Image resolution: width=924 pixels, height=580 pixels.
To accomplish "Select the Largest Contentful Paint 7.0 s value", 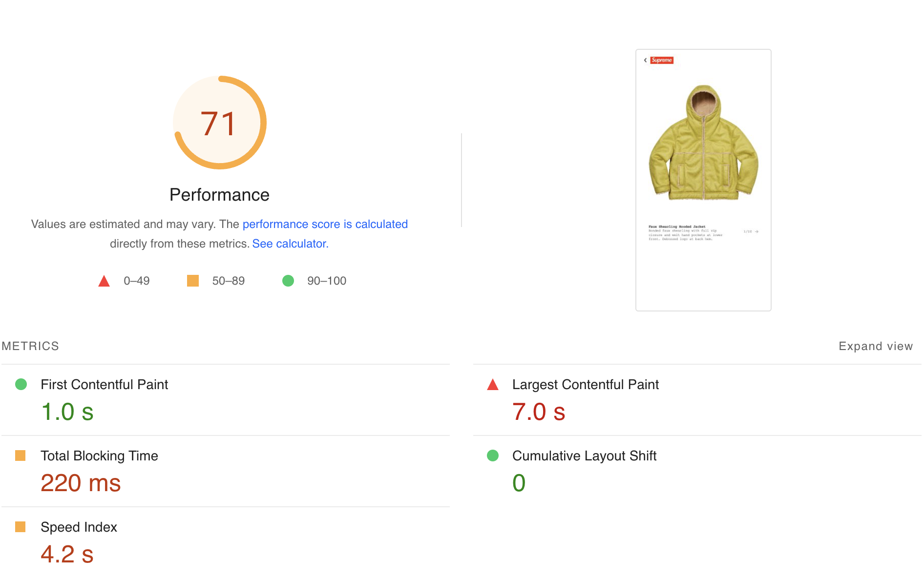I will pos(539,412).
